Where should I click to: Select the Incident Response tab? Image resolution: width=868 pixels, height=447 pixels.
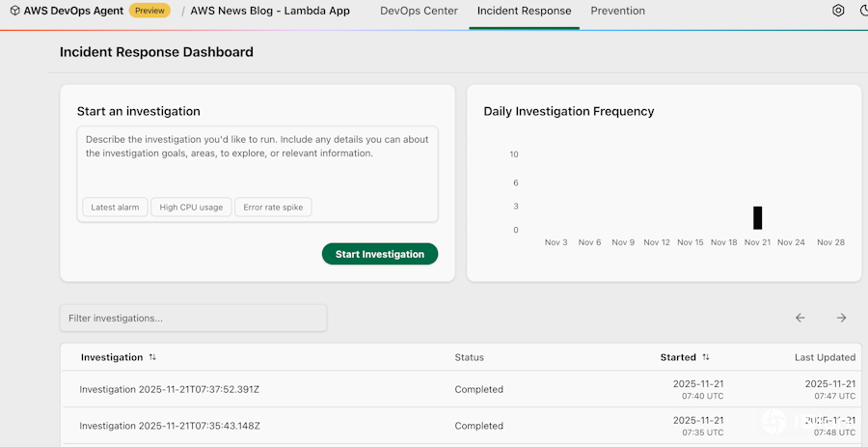click(x=524, y=11)
